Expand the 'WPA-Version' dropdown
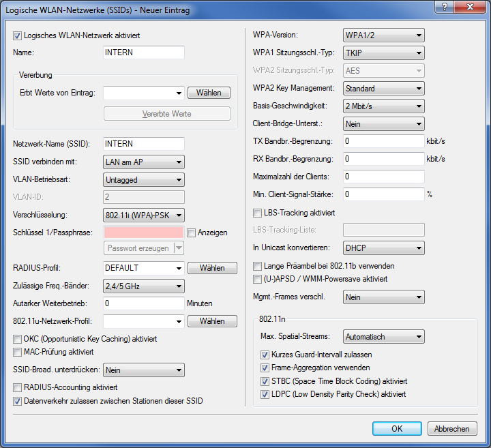491x448 pixels. [383, 35]
